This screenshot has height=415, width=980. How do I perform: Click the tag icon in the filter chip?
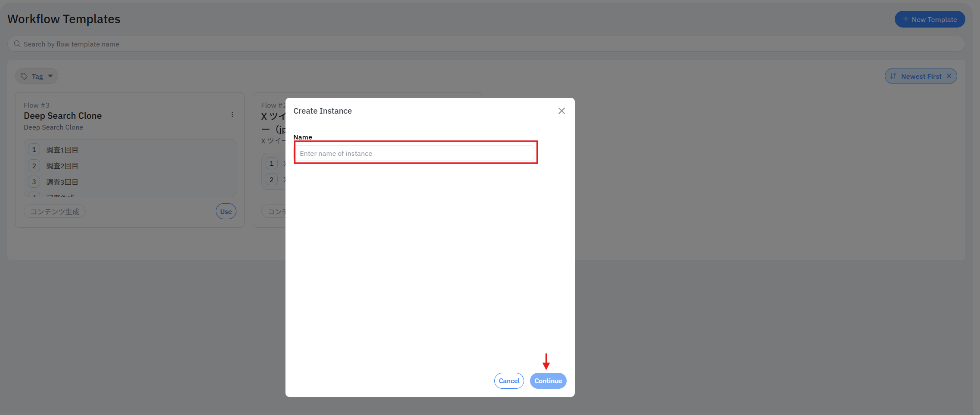[24, 76]
